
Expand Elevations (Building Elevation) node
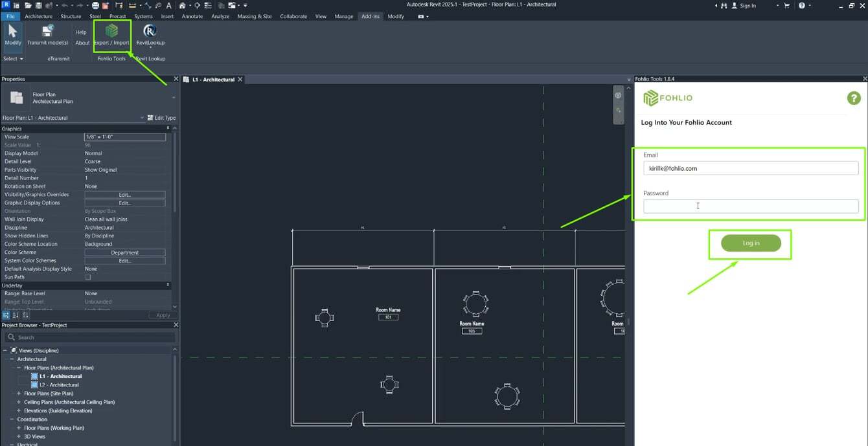(19, 410)
